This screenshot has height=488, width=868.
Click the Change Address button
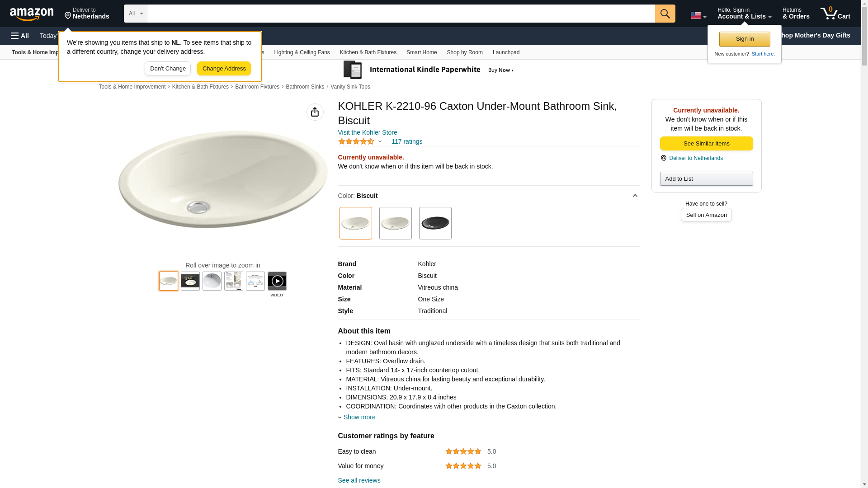coord(224,69)
